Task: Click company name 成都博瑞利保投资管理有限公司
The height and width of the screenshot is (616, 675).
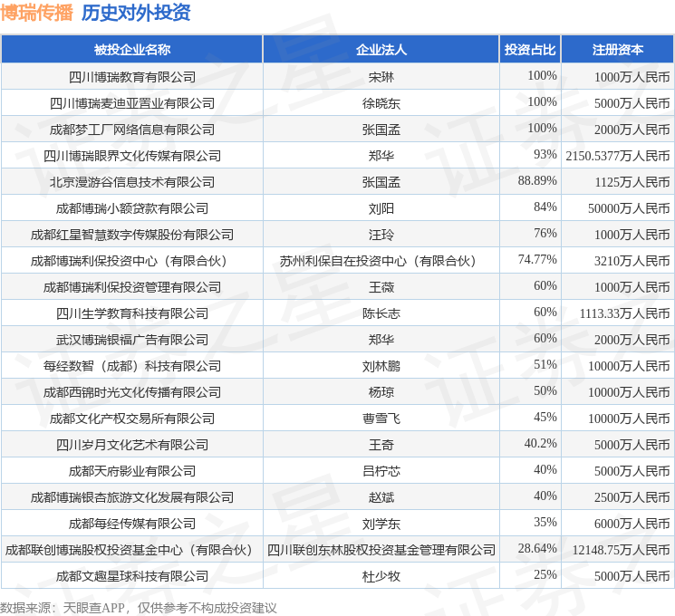Action: click(132, 287)
